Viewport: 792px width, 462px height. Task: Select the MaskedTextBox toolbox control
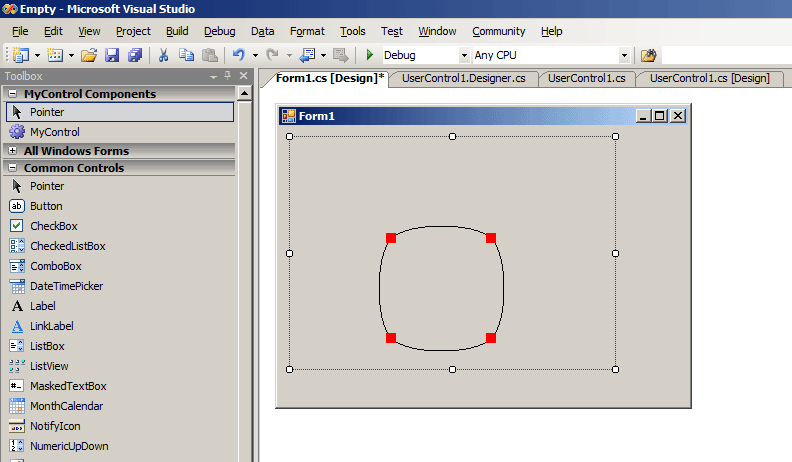point(120,386)
